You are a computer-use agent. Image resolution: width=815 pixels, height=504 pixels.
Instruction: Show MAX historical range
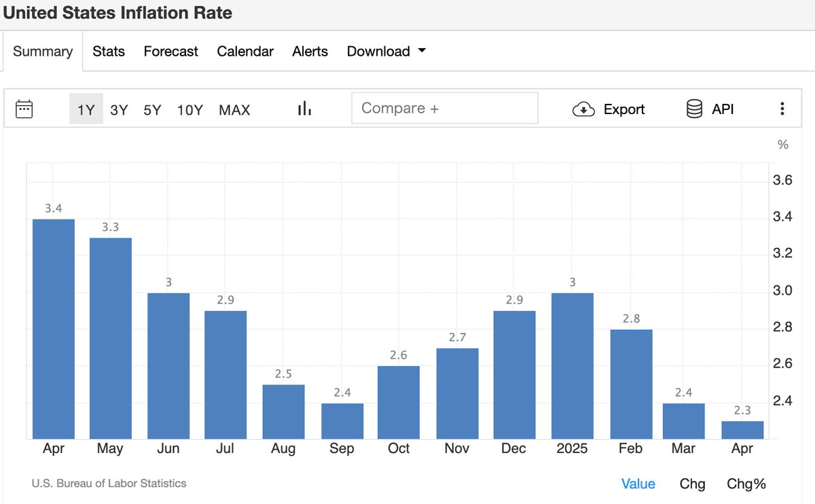click(234, 109)
